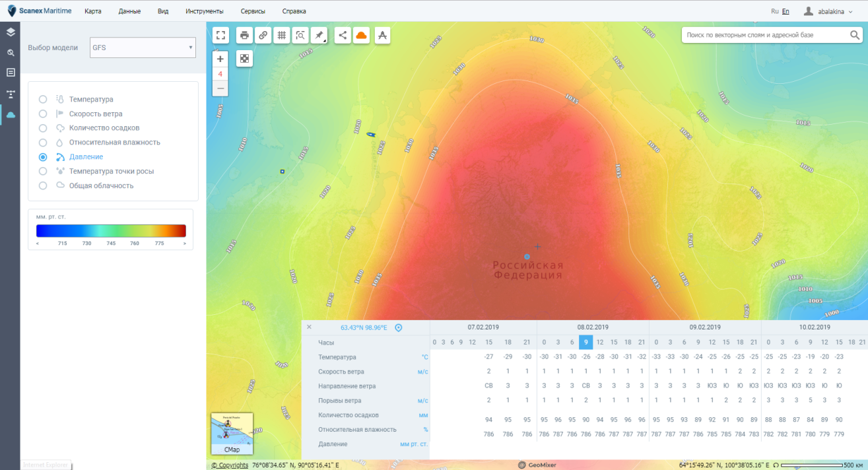Switch language to En
The width and height of the screenshot is (868, 470).
tap(785, 11)
